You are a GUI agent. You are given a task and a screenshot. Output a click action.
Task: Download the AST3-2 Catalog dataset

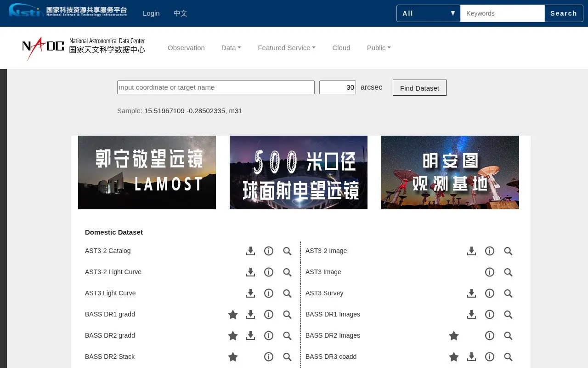pyautogui.click(x=250, y=251)
